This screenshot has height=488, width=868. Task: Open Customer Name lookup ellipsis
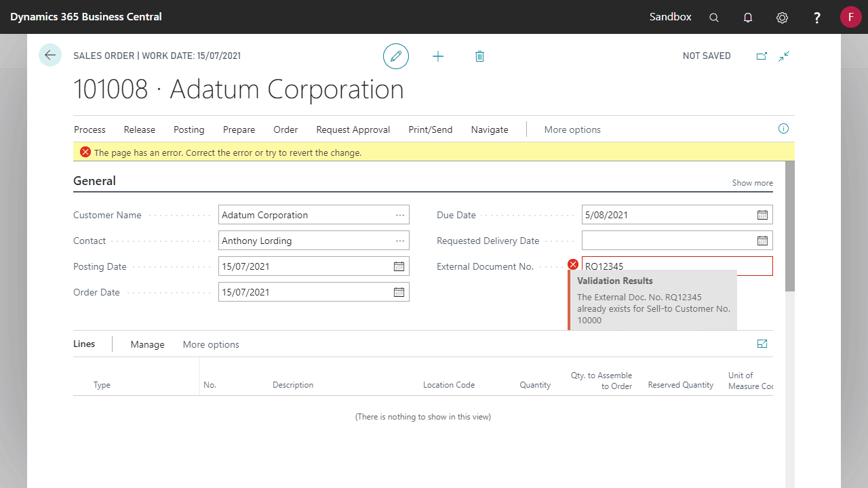click(400, 215)
